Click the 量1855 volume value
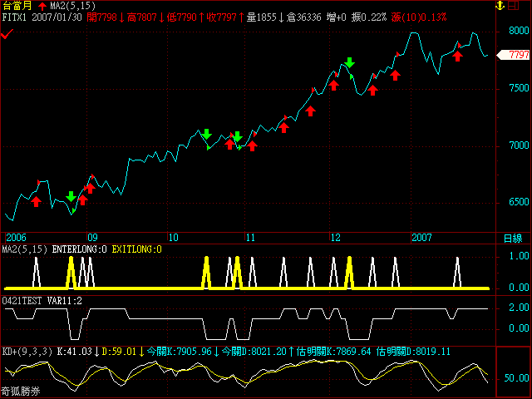Viewport: 532px width, 399px height. pyautogui.click(x=261, y=17)
